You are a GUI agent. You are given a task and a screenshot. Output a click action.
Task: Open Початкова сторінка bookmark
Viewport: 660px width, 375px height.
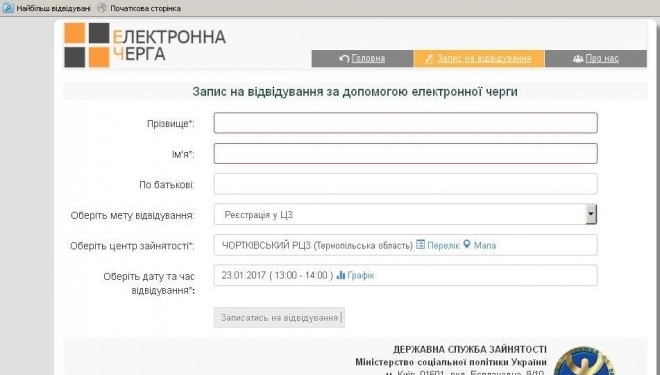coord(139,8)
